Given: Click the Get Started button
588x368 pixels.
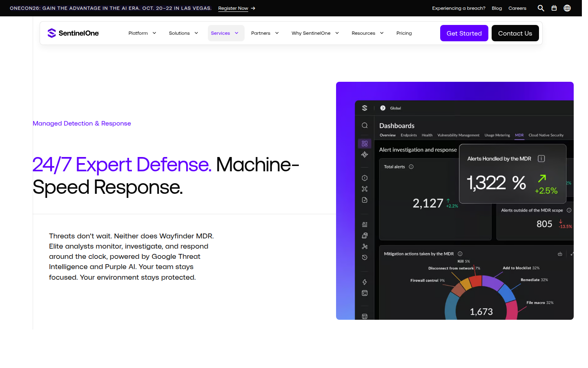Looking at the screenshot, I should (x=464, y=33).
